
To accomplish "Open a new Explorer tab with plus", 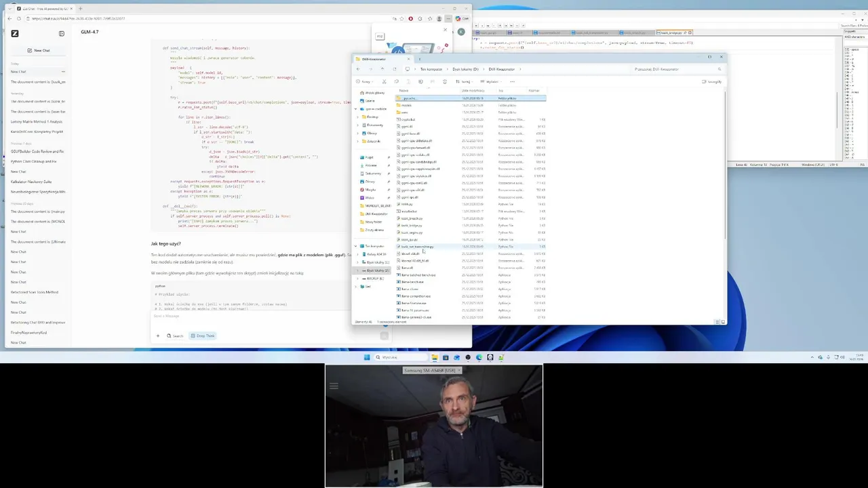I will pos(419,59).
